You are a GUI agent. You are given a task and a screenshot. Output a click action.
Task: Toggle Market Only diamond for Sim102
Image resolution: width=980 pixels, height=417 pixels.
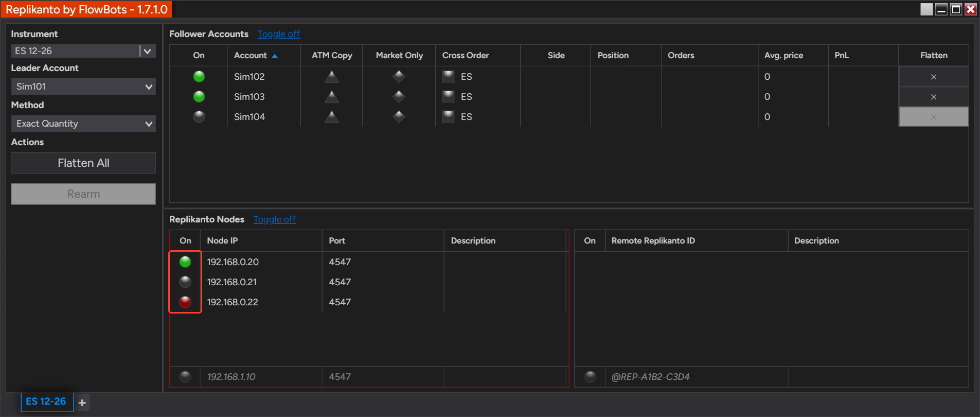click(399, 77)
